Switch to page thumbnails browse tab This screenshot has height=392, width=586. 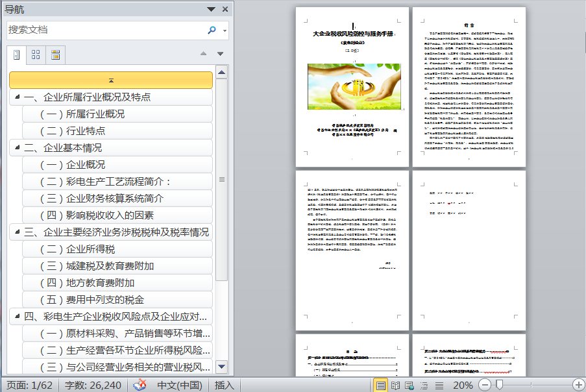pos(36,55)
